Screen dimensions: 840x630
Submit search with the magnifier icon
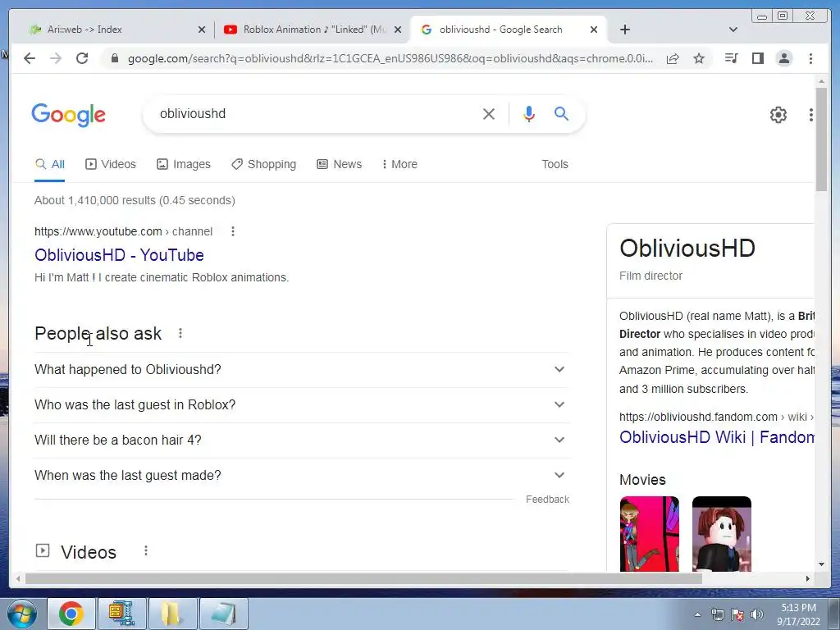[561, 113]
